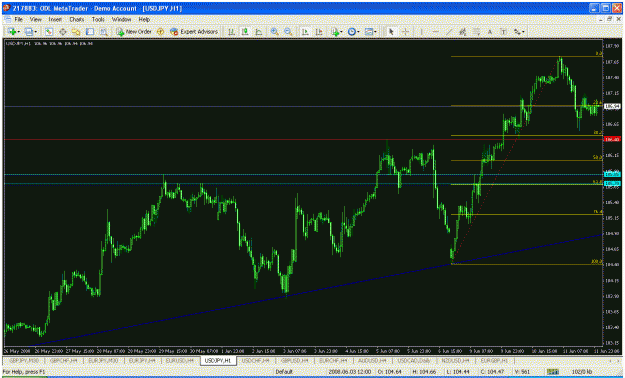Switch to the EURGBP,H1 chart tab

[x=494, y=360]
